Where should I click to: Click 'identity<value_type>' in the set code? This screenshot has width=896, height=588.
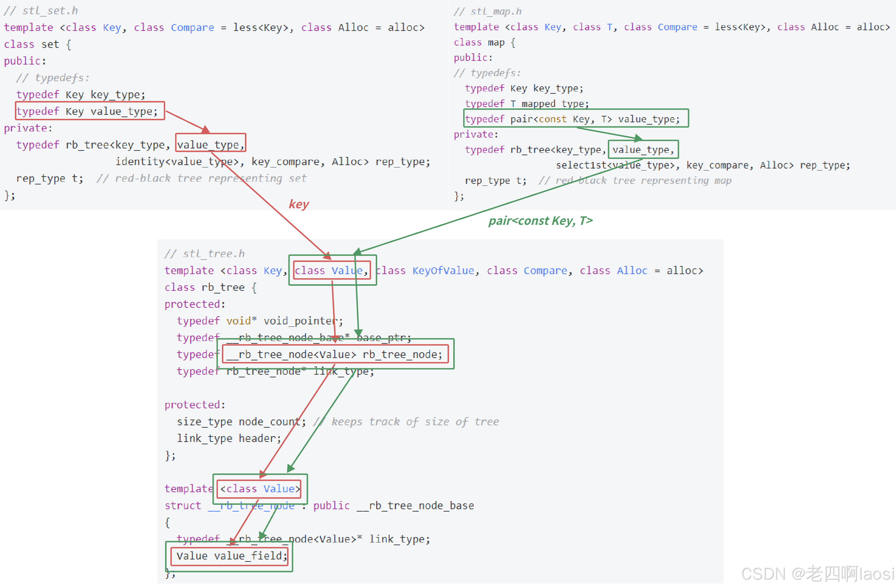pos(177,162)
